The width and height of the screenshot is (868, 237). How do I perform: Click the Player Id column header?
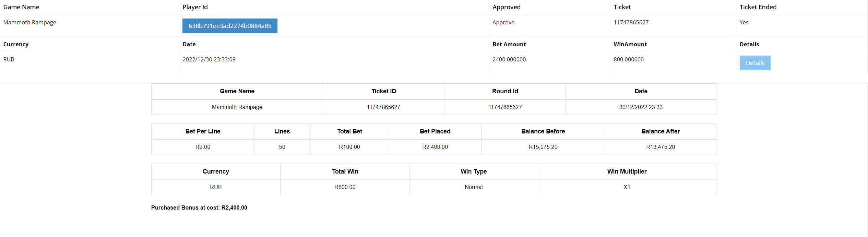(195, 7)
